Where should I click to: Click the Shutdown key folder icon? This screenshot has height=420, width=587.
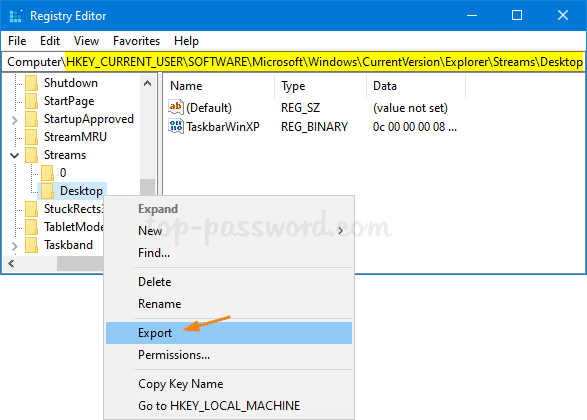pyautogui.click(x=31, y=83)
